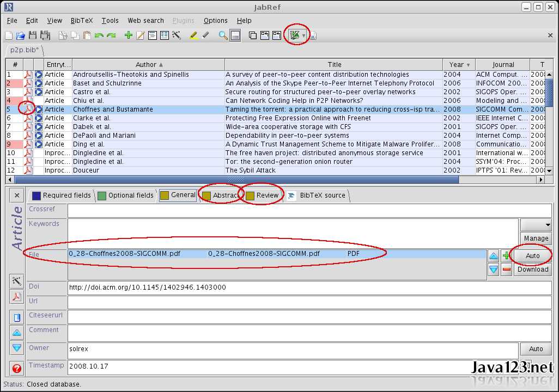Edit entry using pencil icon
The height and width of the screenshot is (392, 559).
coord(141,35)
